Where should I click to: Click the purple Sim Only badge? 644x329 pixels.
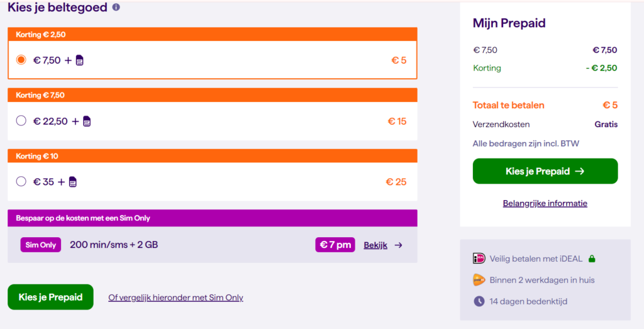click(x=40, y=245)
